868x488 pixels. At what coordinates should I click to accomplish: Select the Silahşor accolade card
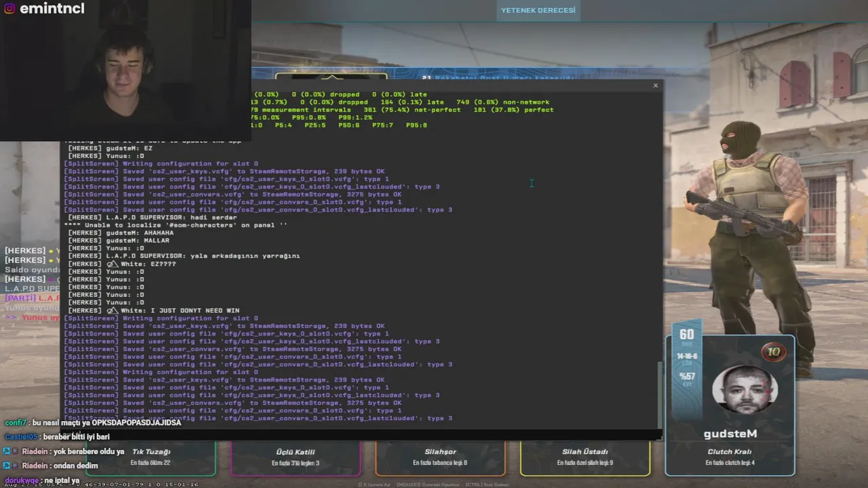point(440,457)
